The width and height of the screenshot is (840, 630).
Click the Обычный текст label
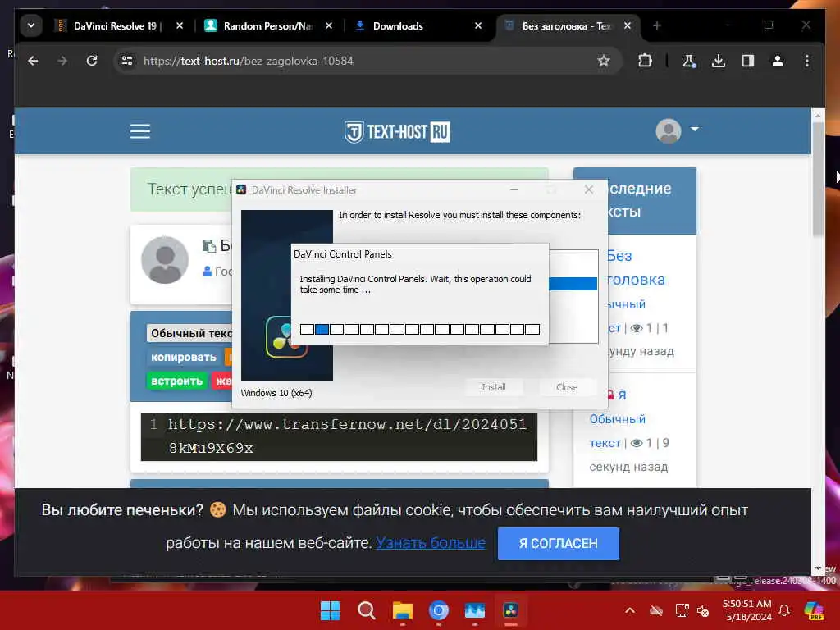tap(189, 333)
